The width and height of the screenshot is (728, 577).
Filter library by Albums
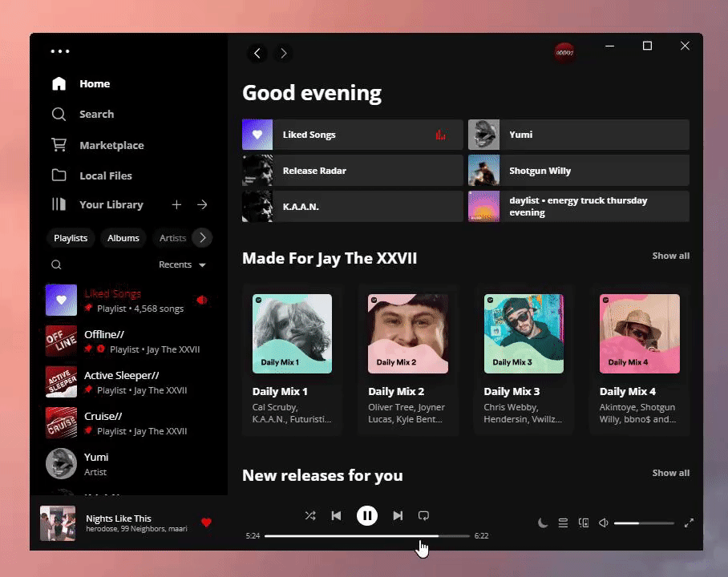click(123, 238)
